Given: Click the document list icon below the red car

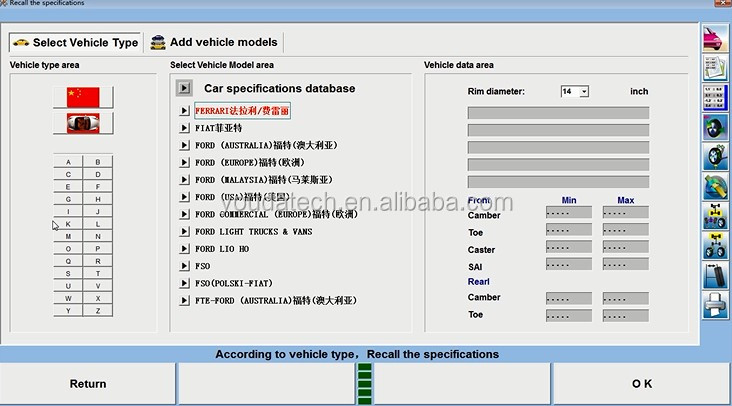Looking at the screenshot, I should point(714,68).
